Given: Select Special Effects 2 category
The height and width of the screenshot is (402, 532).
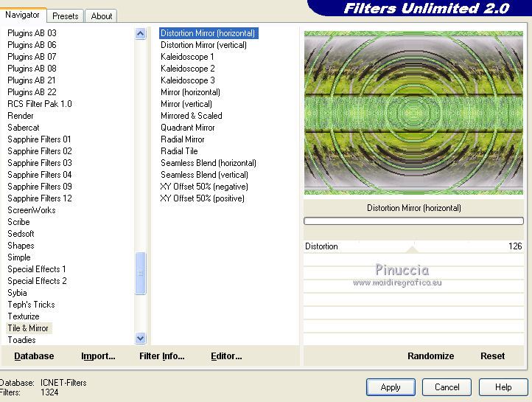Looking at the screenshot, I should pyautogui.click(x=37, y=281).
